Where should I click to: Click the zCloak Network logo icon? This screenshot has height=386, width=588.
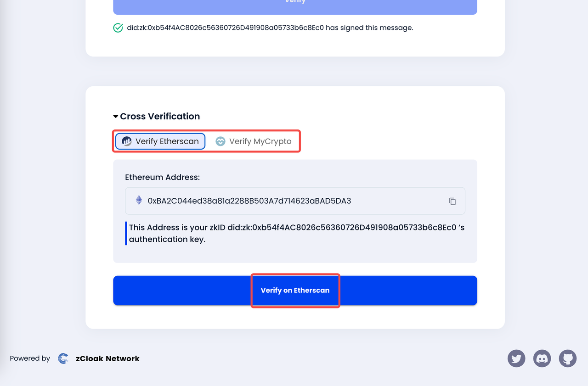point(63,358)
